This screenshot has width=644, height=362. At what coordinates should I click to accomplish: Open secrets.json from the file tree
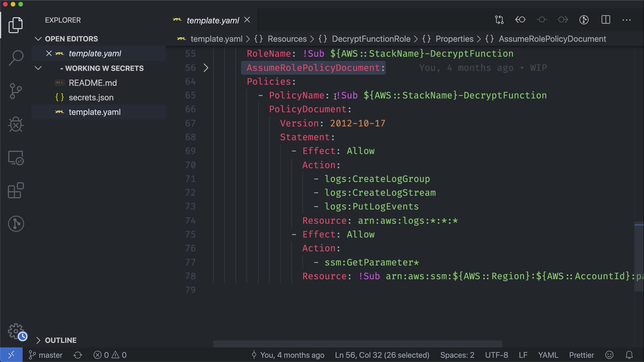[91, 98]
